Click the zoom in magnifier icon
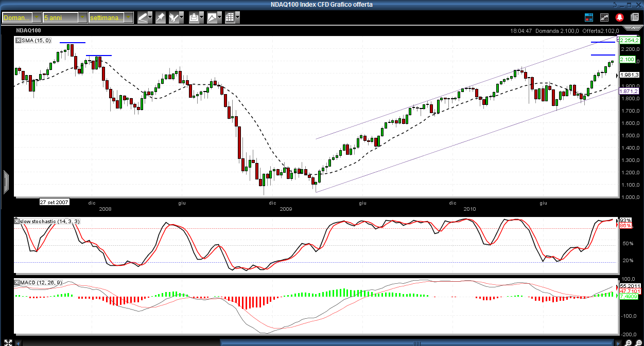 coord(638,342)
